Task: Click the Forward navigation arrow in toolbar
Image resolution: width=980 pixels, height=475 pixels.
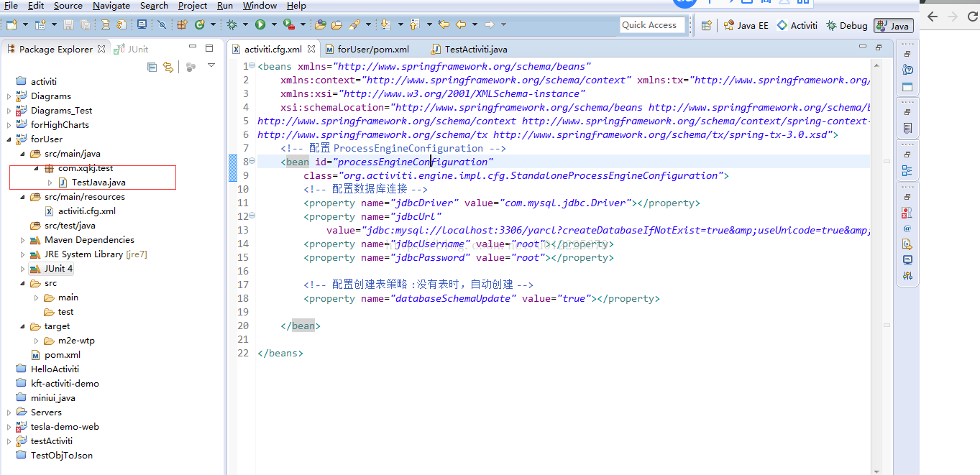Action: click(490, 24)
